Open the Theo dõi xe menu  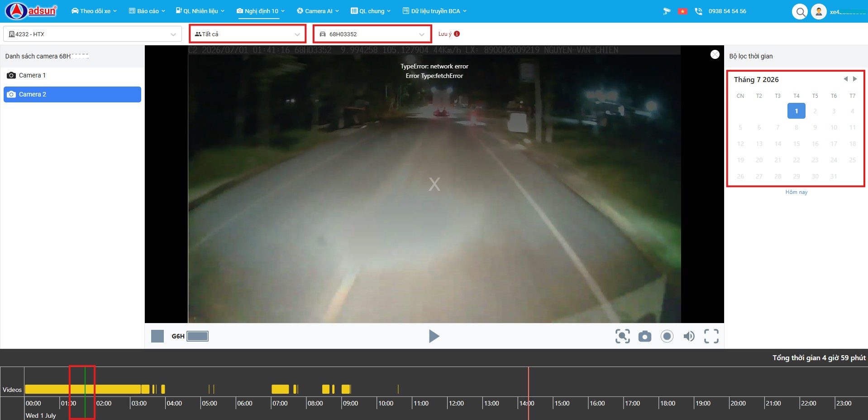pos(94,11)
